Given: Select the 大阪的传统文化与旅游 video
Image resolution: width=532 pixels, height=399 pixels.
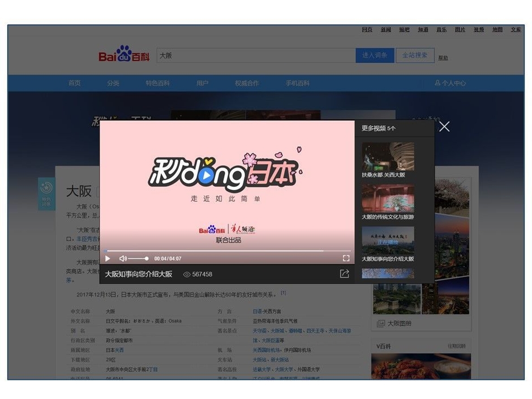Looking at the screenshot, I should tap(387, 197).
